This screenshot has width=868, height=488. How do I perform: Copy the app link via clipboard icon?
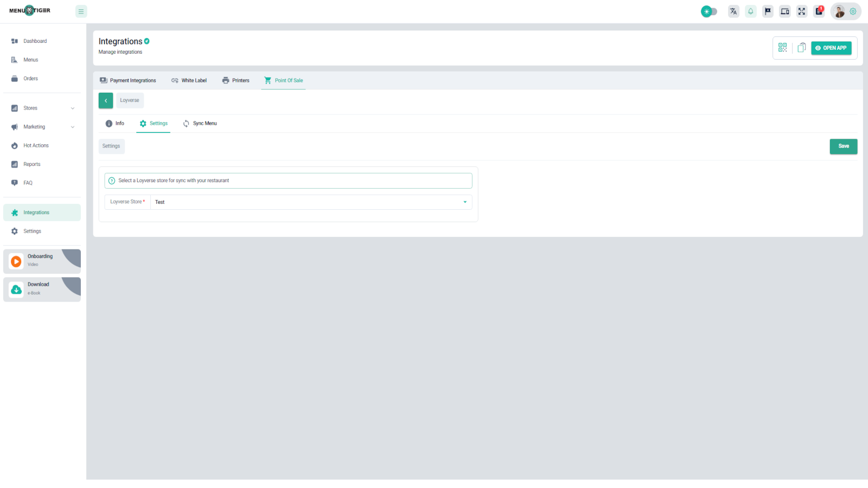801,48
